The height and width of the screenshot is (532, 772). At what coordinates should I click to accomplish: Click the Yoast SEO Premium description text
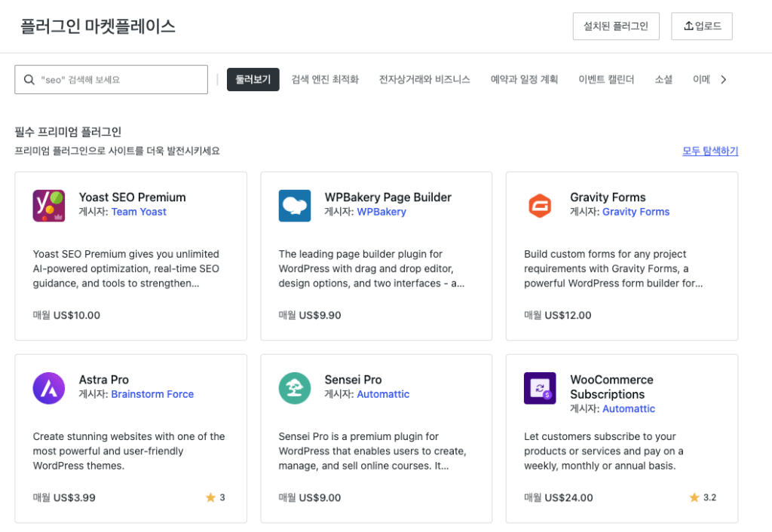pos(126,269)
